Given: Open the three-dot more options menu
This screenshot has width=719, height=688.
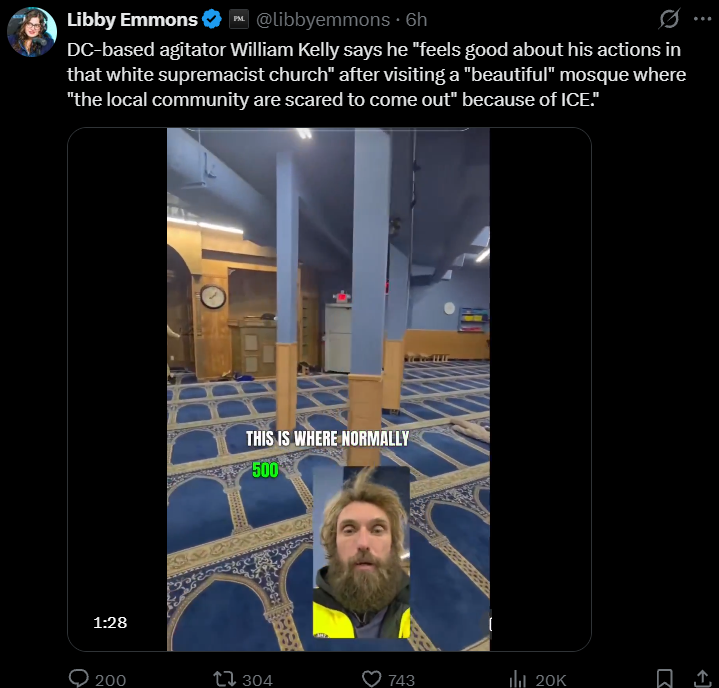Looking at the screenshot, I should [702, 19].
